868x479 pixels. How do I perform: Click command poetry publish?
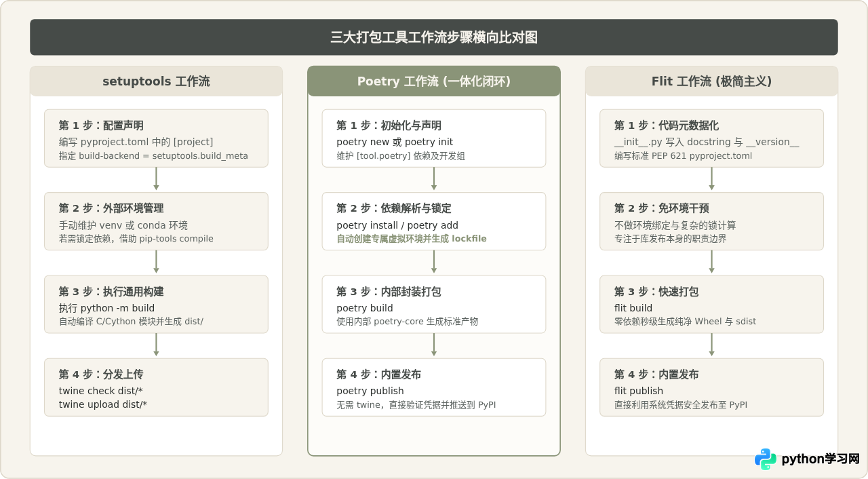click(x=370, y=391)
